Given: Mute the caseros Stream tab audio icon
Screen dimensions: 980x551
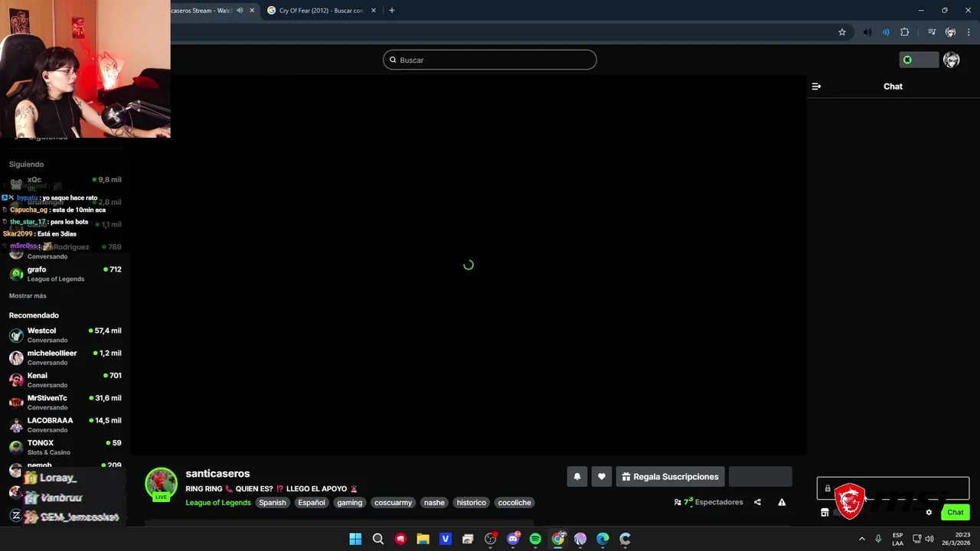Looking at the screenshot, I should 240,11.
